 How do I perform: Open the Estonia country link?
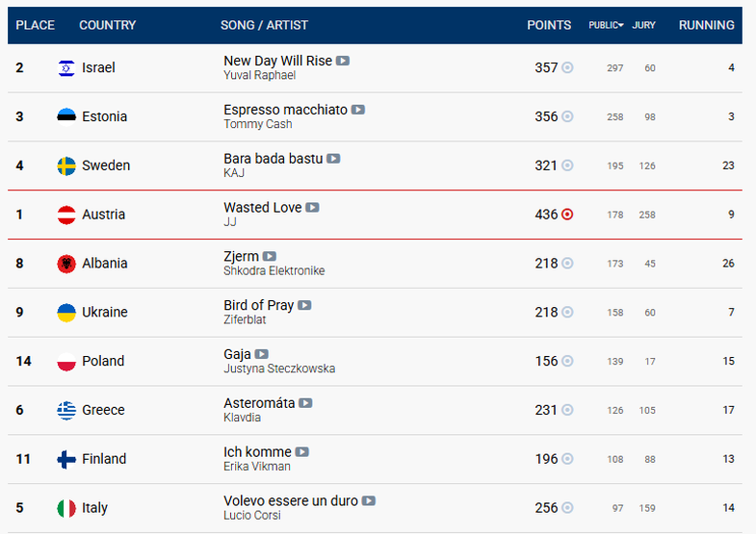[x=105, y=116]
